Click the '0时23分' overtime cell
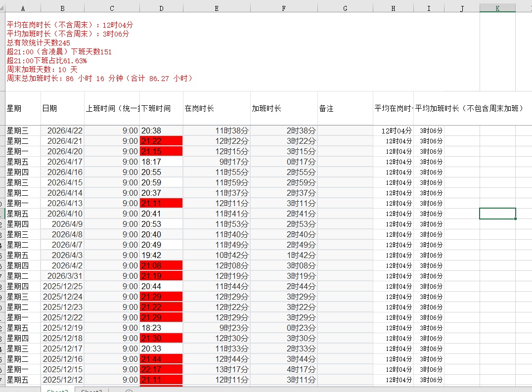The image size is (532, 392). (284, 328)
